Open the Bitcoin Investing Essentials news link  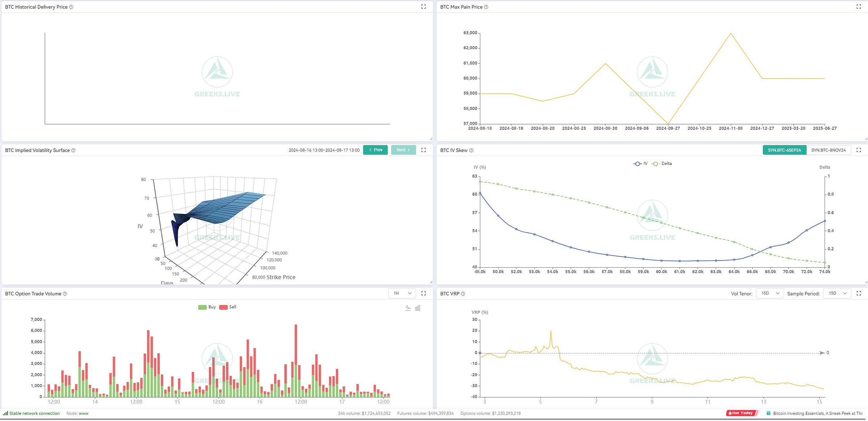point(817,413)
